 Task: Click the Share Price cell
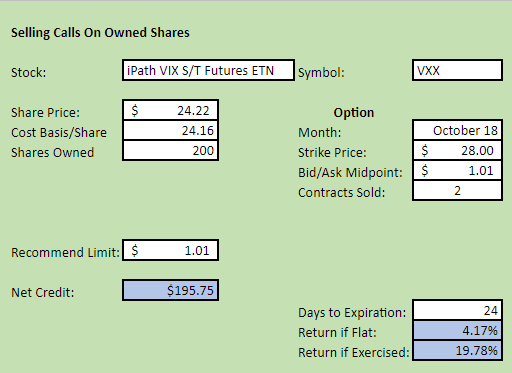click(170, 110)
